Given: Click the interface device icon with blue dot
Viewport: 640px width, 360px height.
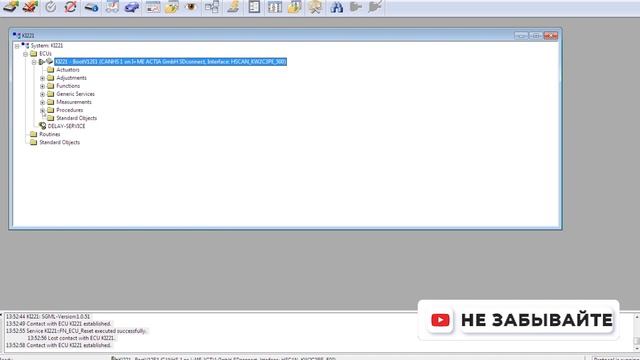Looking at the screenshot, I should pyautogui.click(x=91, y=7).
